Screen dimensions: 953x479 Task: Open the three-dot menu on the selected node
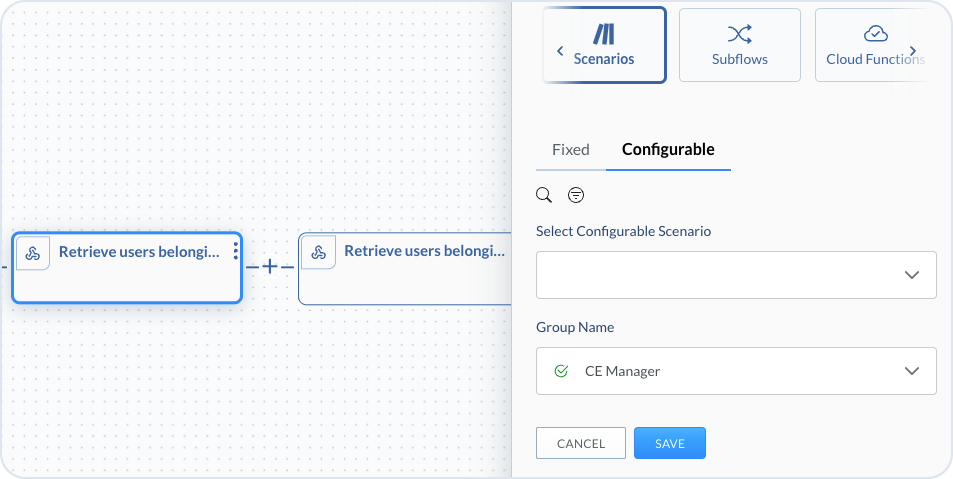pyautogui.click(x=235, y=251)
